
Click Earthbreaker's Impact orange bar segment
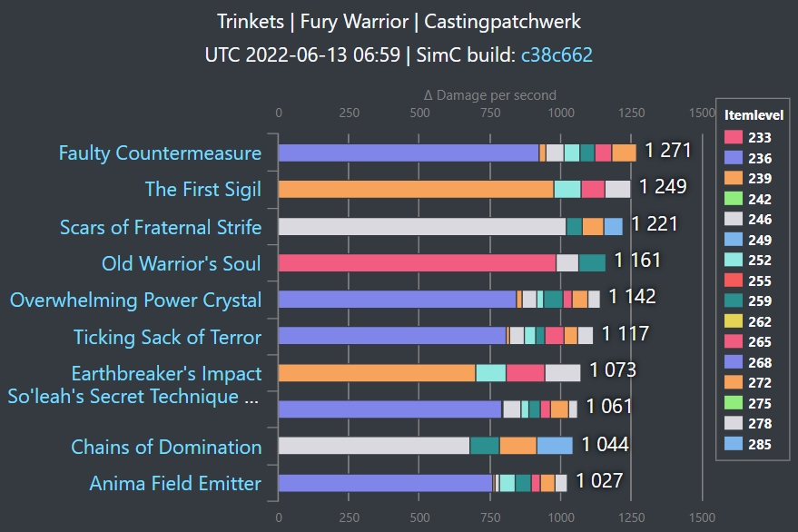point(377,373)
